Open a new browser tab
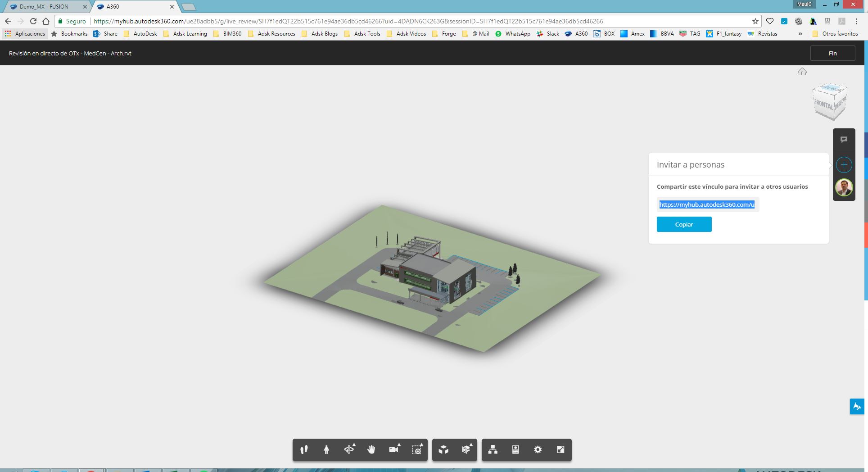This screenshot has height=472, width=868. [x=188, y=7]
